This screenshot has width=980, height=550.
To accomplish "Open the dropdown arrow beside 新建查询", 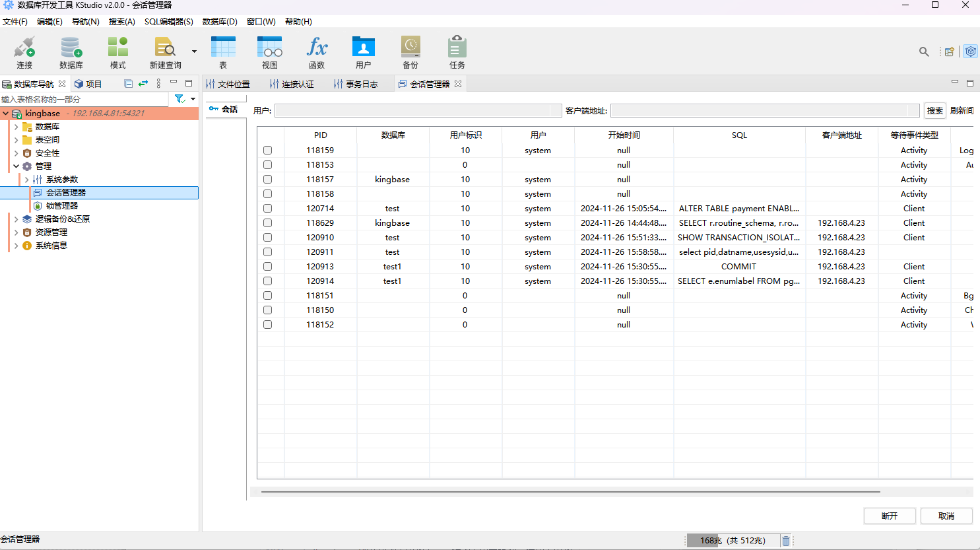I will (194, 52).
